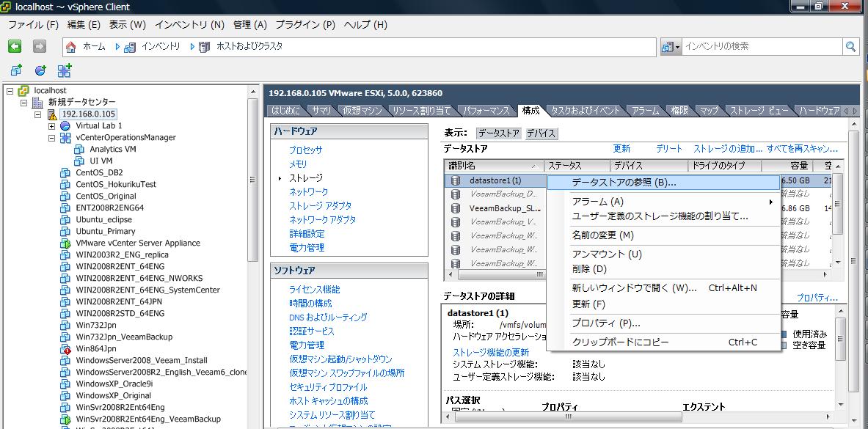Select the CentOS_DB2 VM icon
868x429 pixels.
tap(65, 173)
